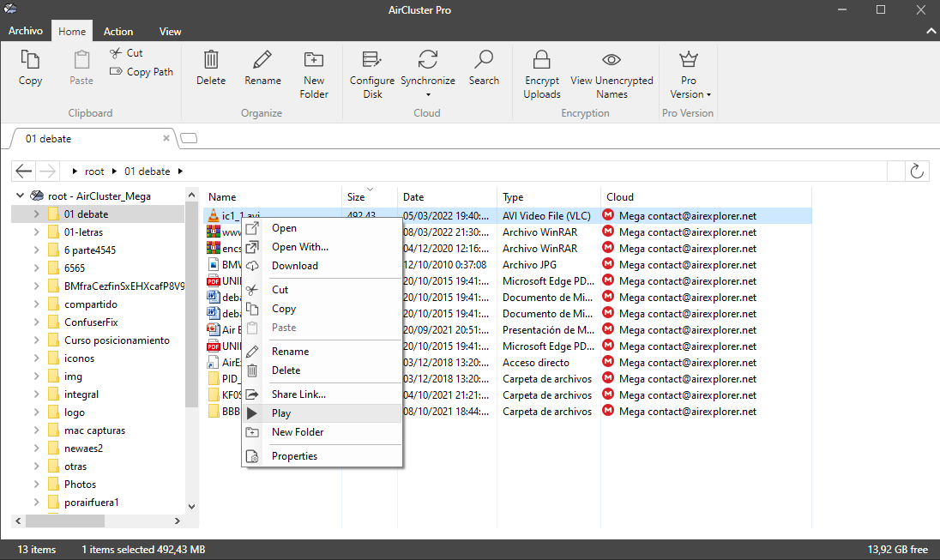Image resolution: width=940 pixels, height=560 pixels.
Task: Click the folder tree vertical scrollbar
Action: point(191,343)
